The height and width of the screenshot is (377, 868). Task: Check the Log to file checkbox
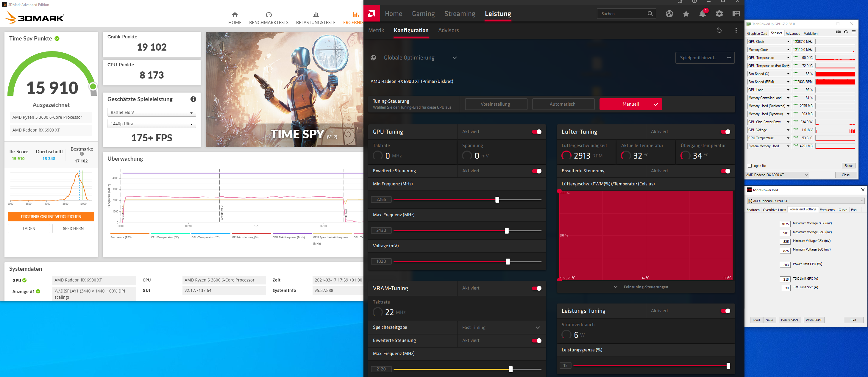point(750,166)
